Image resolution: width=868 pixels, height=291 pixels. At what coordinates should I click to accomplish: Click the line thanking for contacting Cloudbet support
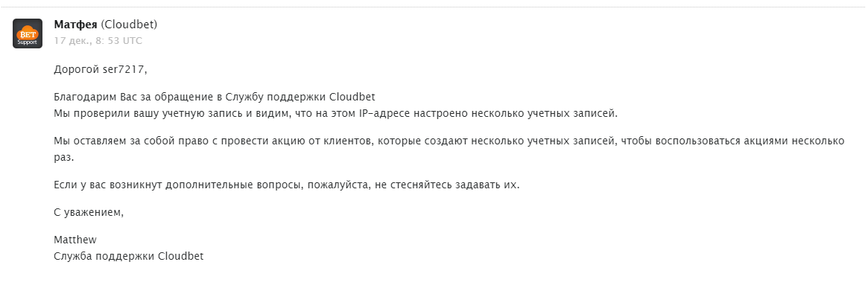click(x=215, y=97)
